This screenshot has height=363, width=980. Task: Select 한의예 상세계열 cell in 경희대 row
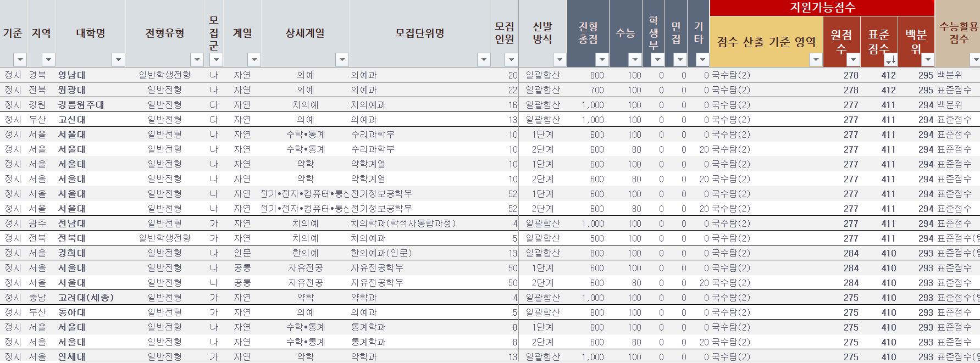click(x=305, y=253)
